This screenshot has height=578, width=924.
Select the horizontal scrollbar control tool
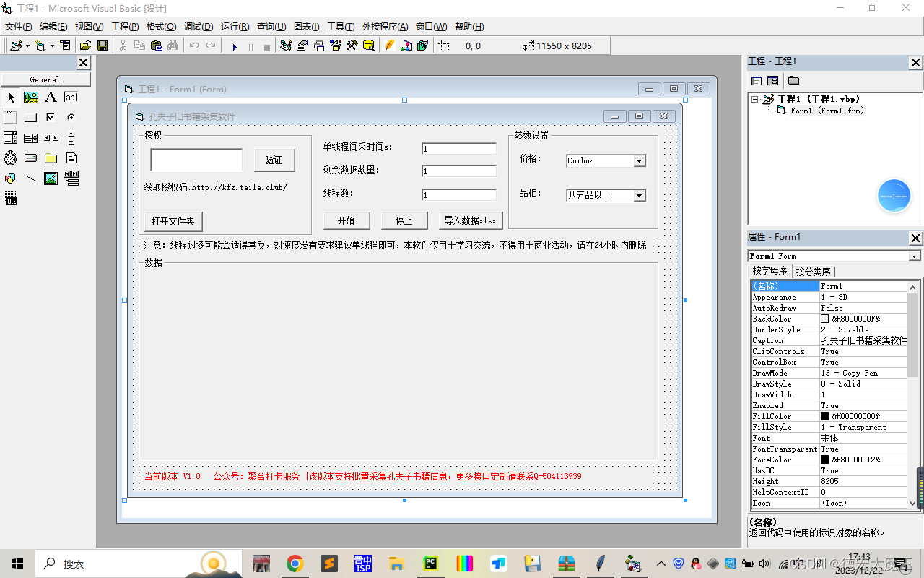(x=51, y=137)
